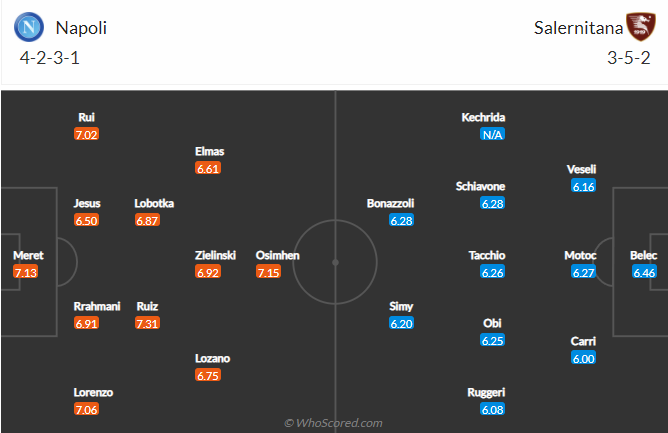The width and height of the screenshot is (668, 433).
Task: Click the WhoScored.com watermark
Action: [x=333, y=423]
